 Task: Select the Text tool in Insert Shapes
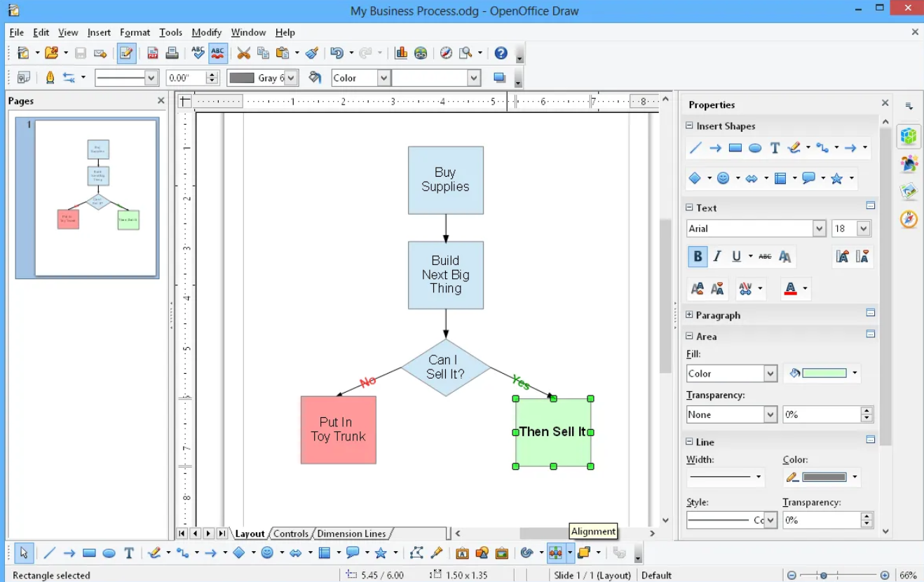775,148
